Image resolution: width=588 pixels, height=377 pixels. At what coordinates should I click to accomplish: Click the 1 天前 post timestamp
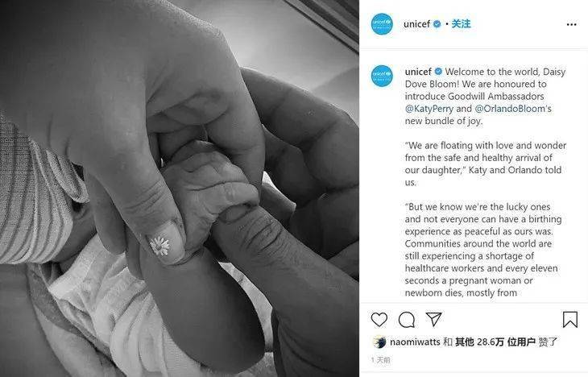(x=380, y=360)
